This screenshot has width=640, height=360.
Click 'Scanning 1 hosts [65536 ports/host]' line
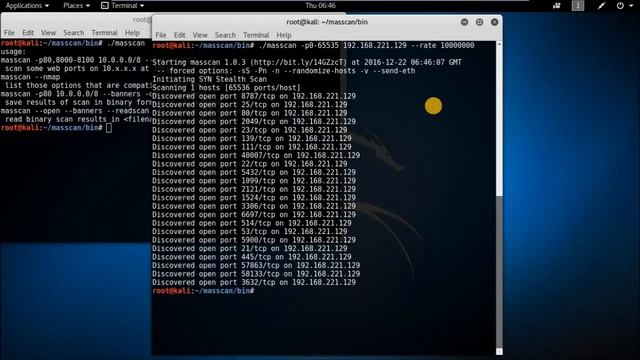[227, 88]
